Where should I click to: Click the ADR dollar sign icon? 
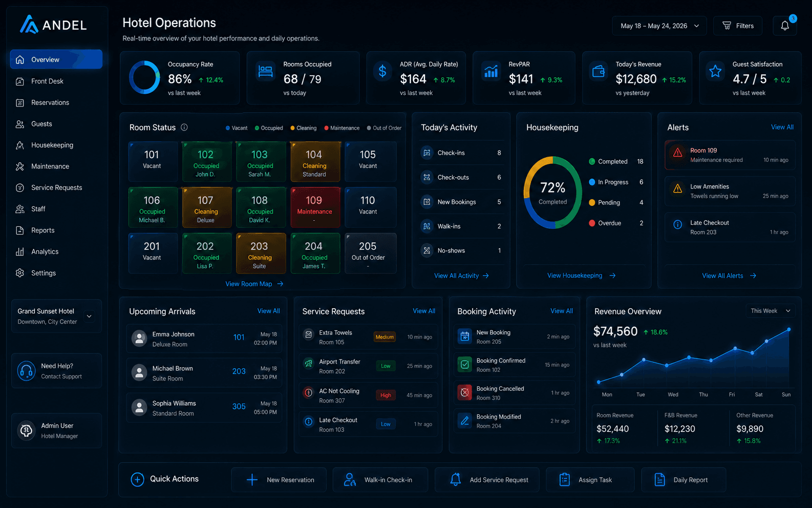coord(382,71)
